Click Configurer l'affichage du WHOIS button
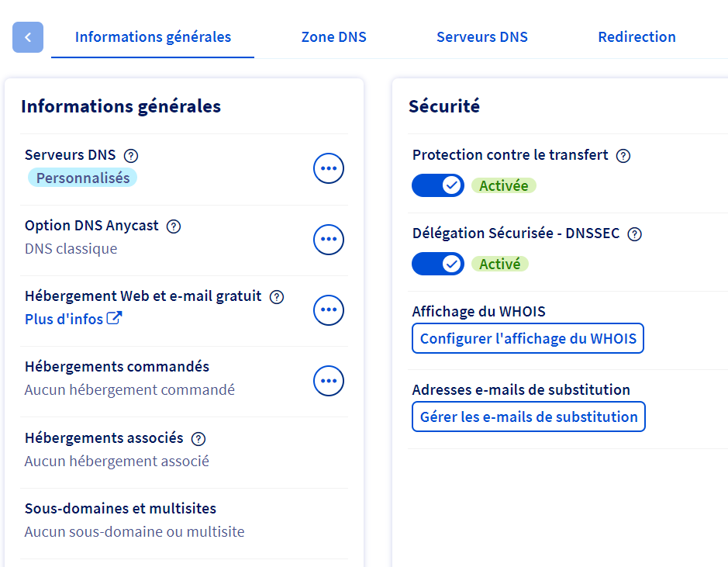Image resolution: width=728 pixels, height=567 pixels. click(x=528, y=338)
